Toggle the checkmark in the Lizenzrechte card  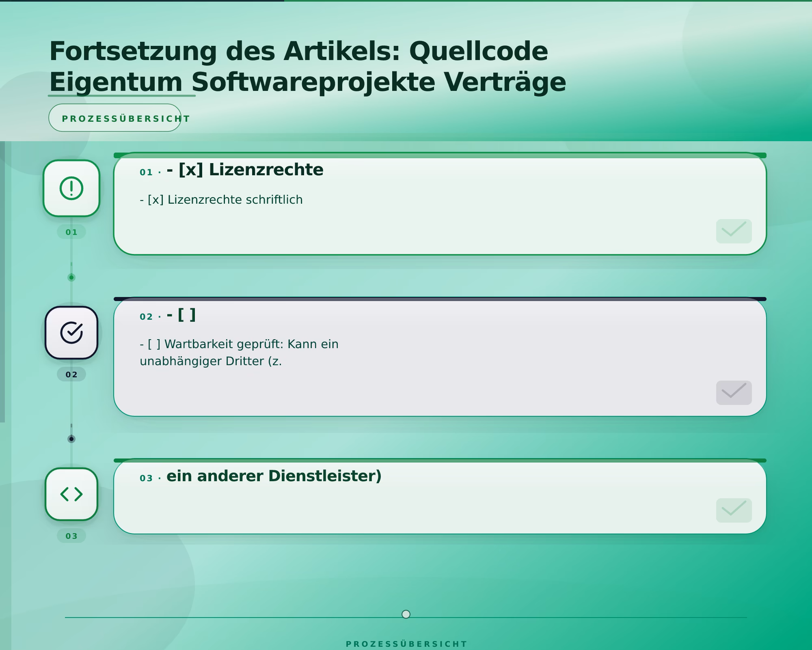pos(734,231)
